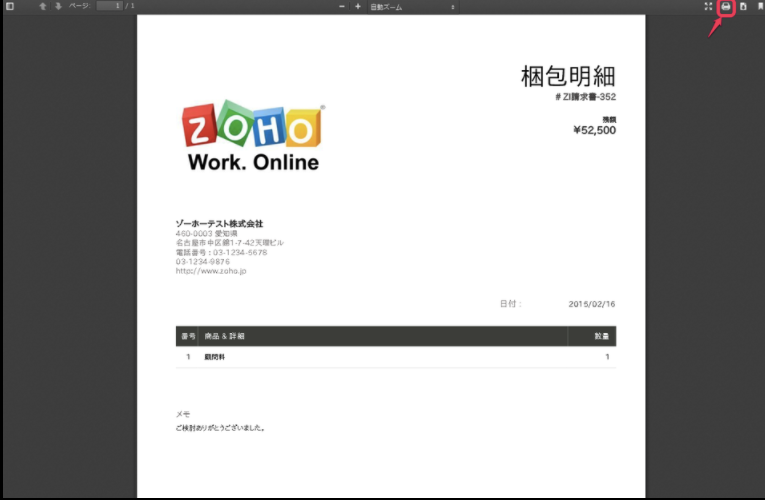Image resolution: width=765 pixels, height=500 pixels.
Task: Click the 残額 balance label
Action: click(609, 119)
